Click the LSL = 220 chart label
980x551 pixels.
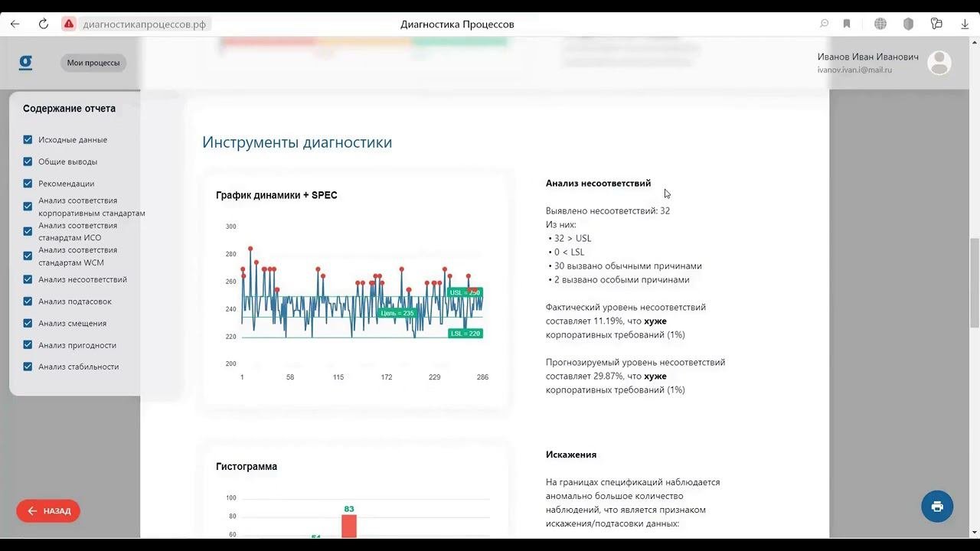tap(465, 334)
